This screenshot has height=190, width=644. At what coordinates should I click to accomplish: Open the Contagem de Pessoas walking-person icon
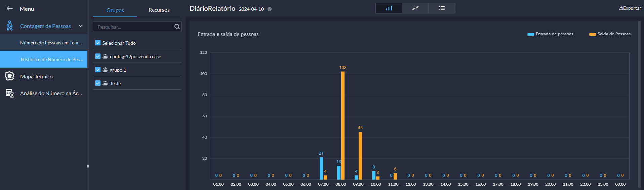[x=10, y=26]
